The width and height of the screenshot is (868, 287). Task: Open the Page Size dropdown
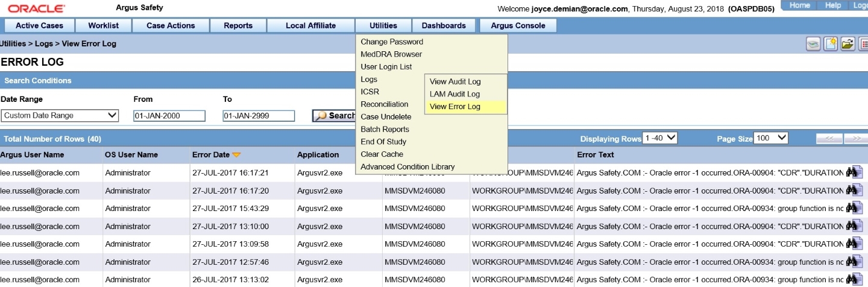pos(771,138)
